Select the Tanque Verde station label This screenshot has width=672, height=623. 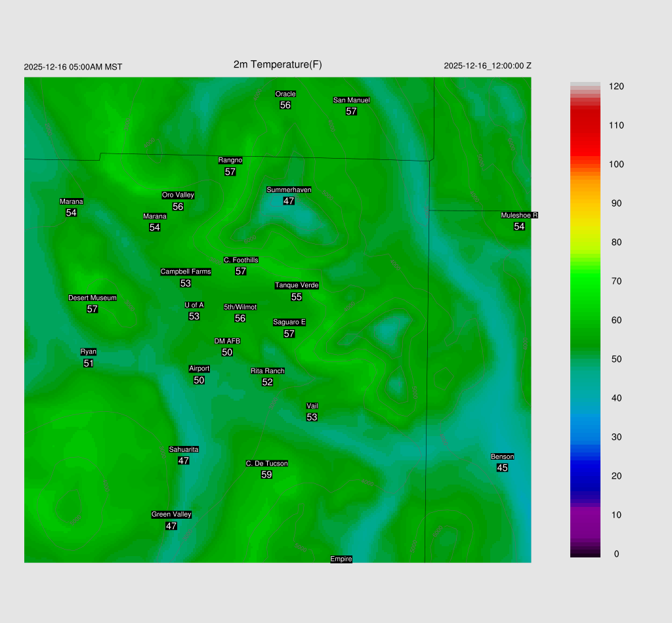coord(297,285)
